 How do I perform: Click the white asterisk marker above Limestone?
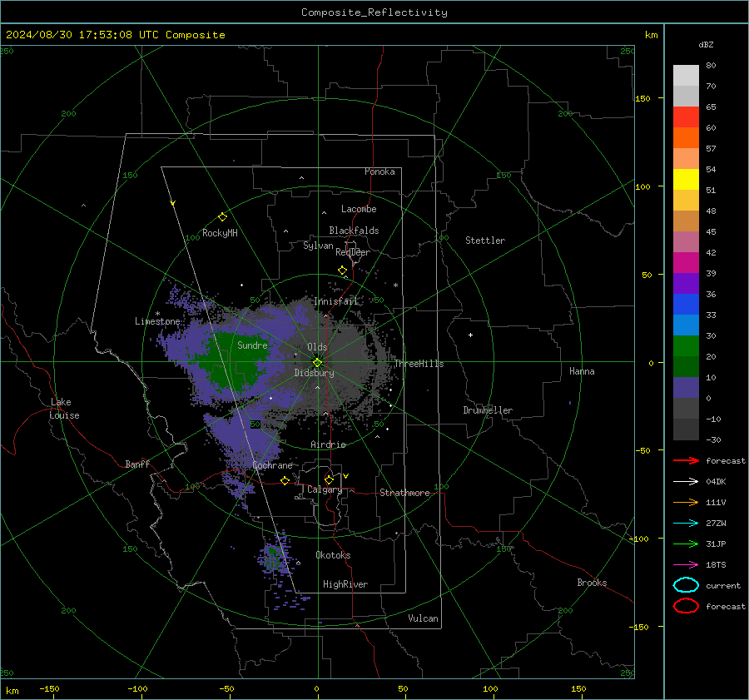coord(157,314)
